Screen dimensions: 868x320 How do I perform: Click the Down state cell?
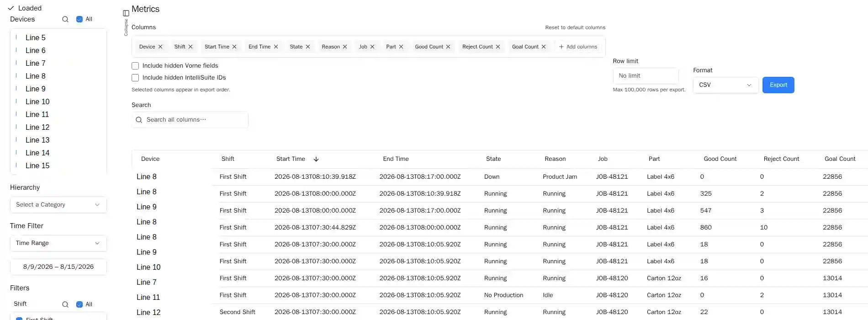point(492,177)
